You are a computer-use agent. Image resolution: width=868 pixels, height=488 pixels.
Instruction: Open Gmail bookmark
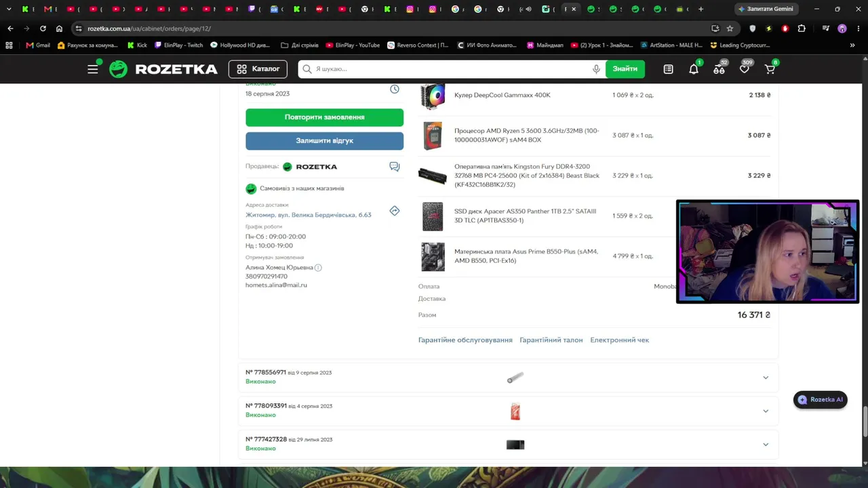tap(38, 45)
